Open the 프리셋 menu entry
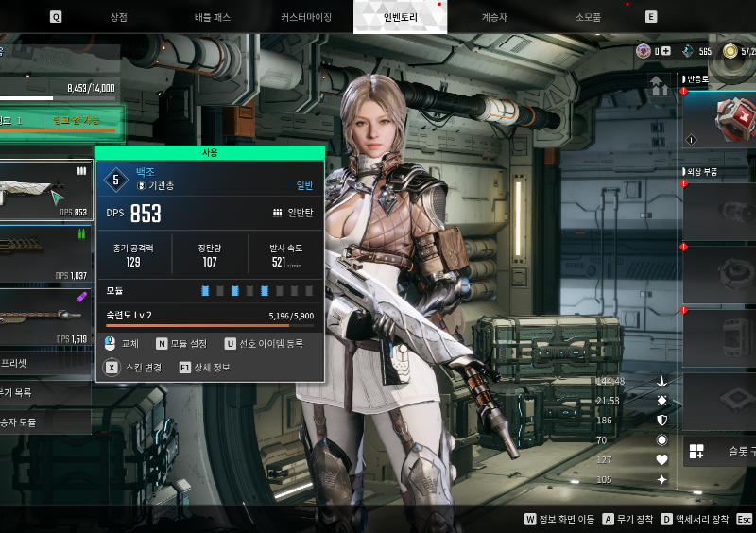 (45, 363)
